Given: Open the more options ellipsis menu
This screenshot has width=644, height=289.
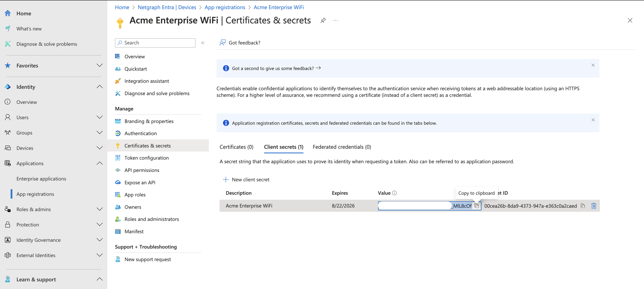Looking at the screenshot, I should (335, 20).
